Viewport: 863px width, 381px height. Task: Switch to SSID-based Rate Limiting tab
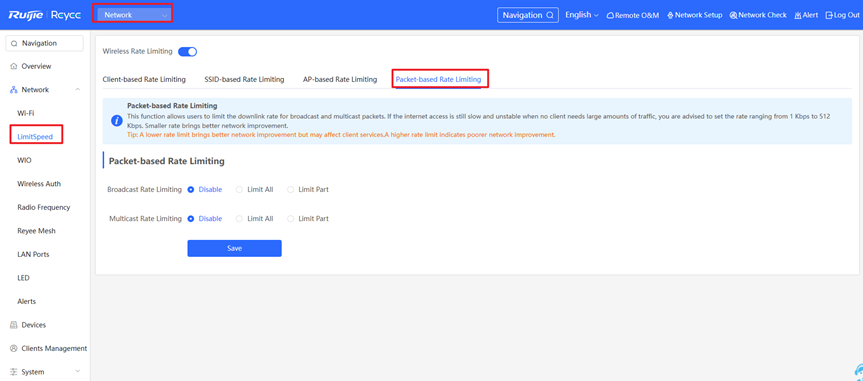coord(244,79)
